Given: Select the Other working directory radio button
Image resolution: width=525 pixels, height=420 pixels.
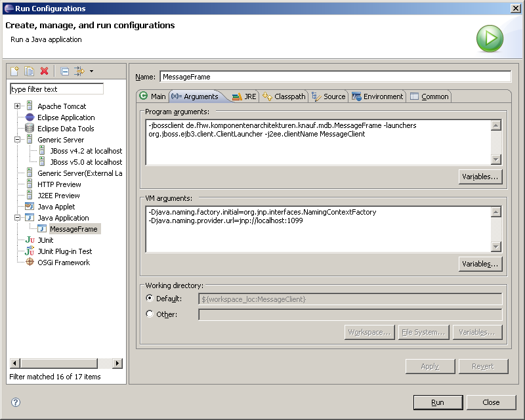Looking at the screenshot, I should point(150,314).
